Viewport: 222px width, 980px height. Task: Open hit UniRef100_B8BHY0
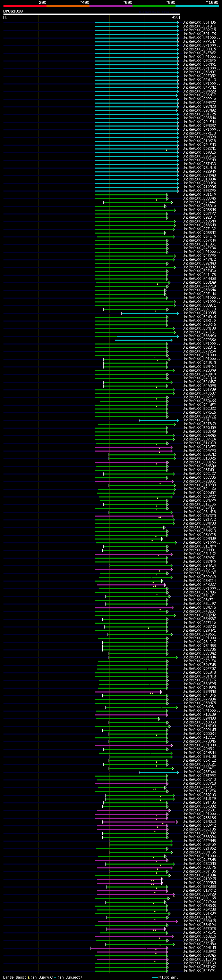click(x=199, y=336)
